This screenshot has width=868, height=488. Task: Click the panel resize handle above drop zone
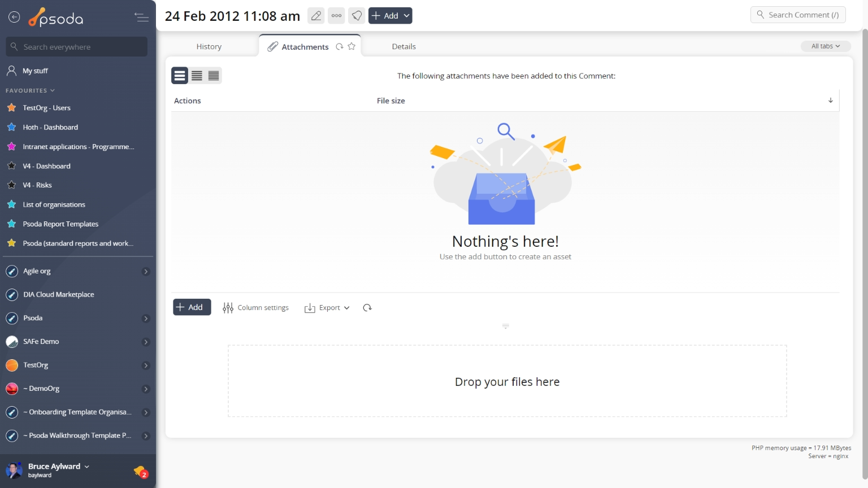pos(506,326)
